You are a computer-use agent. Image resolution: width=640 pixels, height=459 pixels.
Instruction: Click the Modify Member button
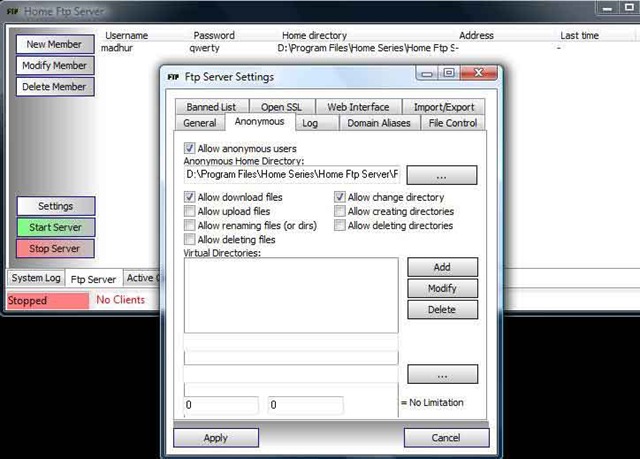[x=55, y=65]
